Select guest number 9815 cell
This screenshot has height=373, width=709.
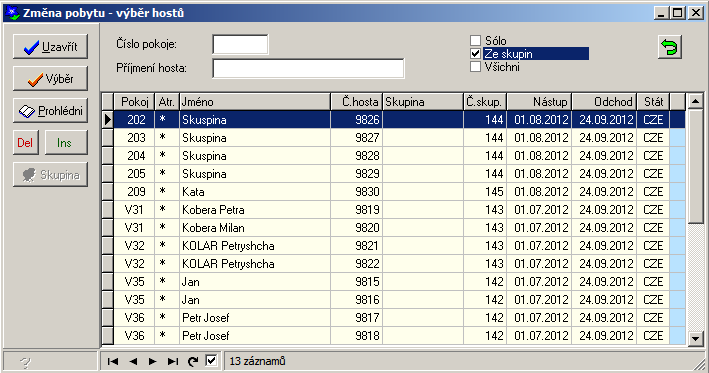357,282
